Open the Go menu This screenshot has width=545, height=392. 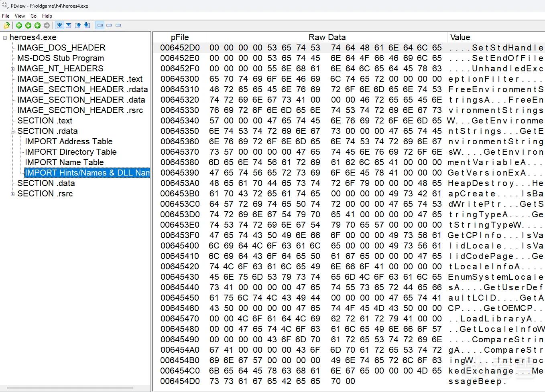coord(33,16)
